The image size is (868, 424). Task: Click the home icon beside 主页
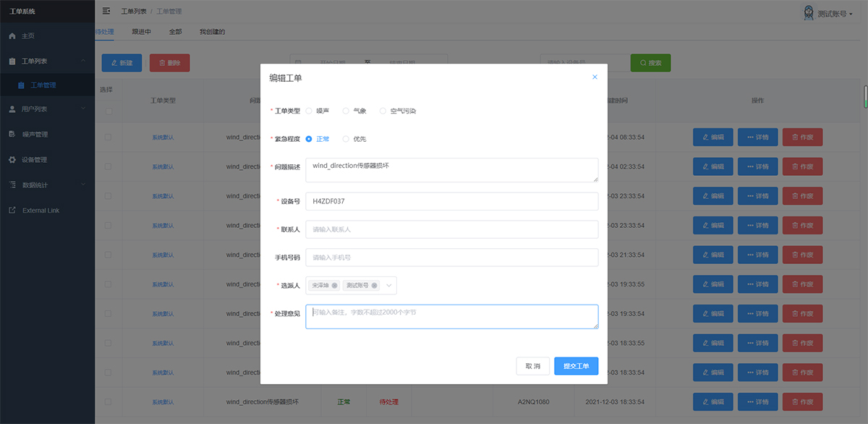click(12, 35)
